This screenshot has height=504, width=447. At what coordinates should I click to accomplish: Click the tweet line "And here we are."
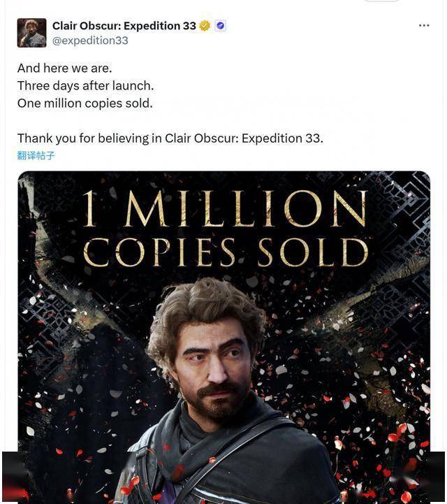point(64,68)
